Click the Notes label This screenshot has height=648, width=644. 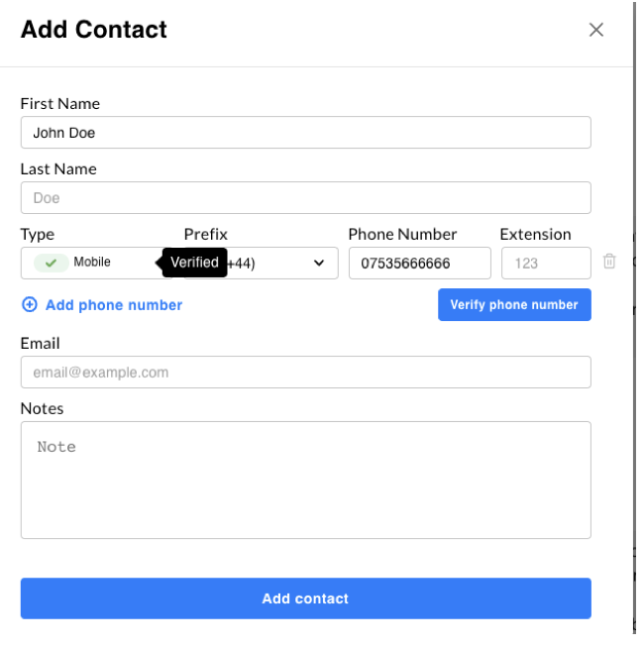pyautogui.click(x=42, y=408)
